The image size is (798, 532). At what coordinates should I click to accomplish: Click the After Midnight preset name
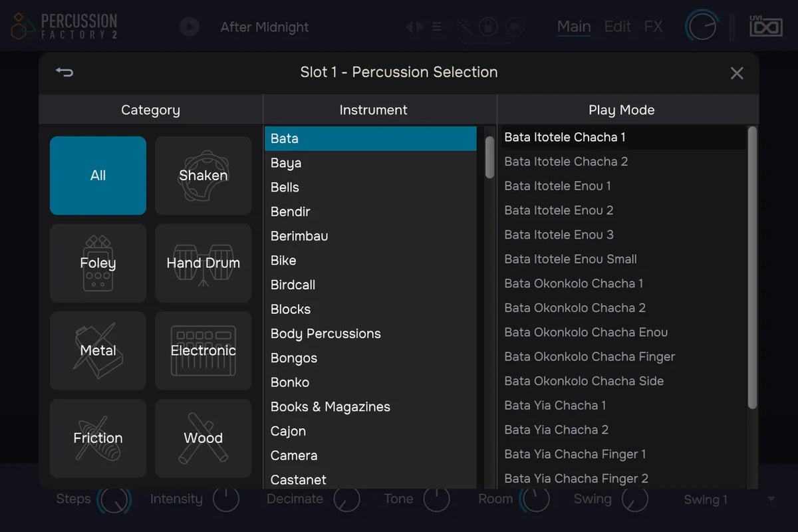pyautogui.click(x=265, y=27)
